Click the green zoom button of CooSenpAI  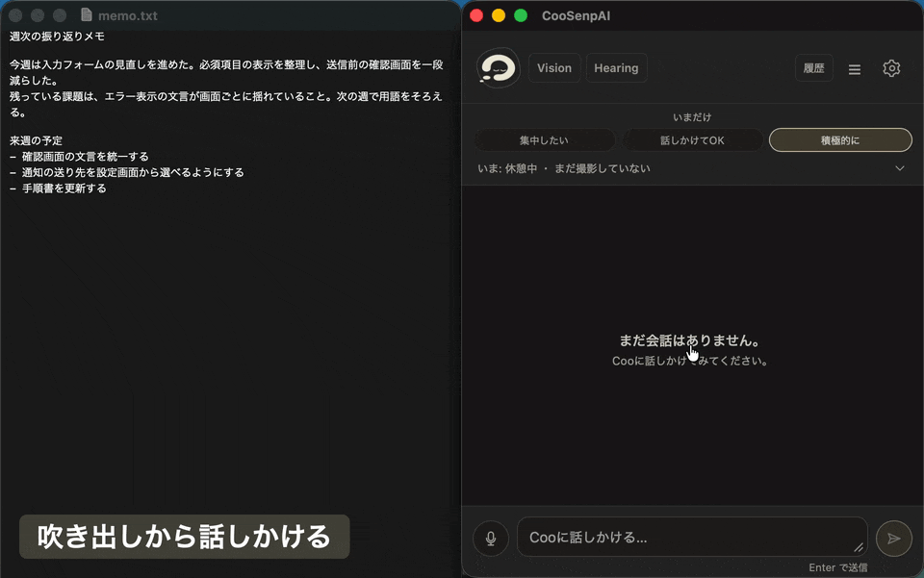point(521,15)
